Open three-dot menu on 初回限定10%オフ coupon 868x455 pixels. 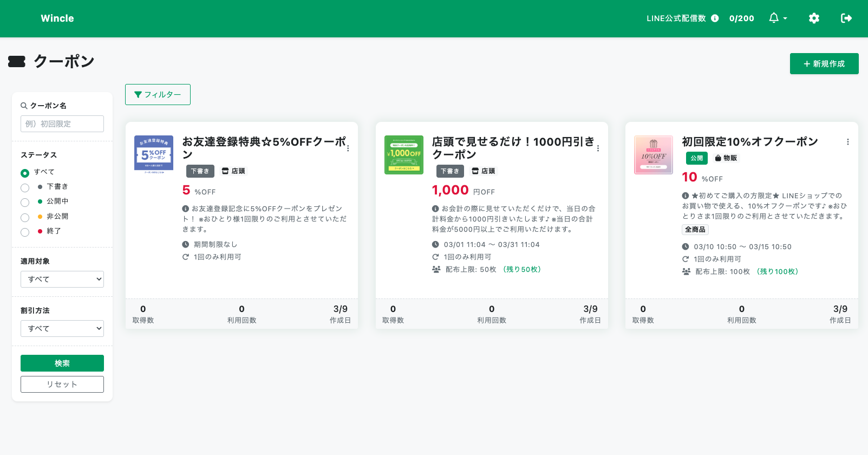[847, 142]
